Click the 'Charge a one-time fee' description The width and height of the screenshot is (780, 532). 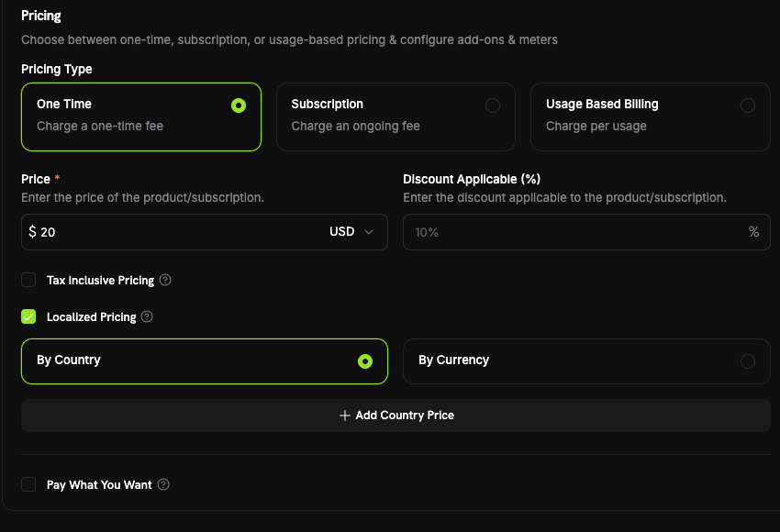pos(100,127)
